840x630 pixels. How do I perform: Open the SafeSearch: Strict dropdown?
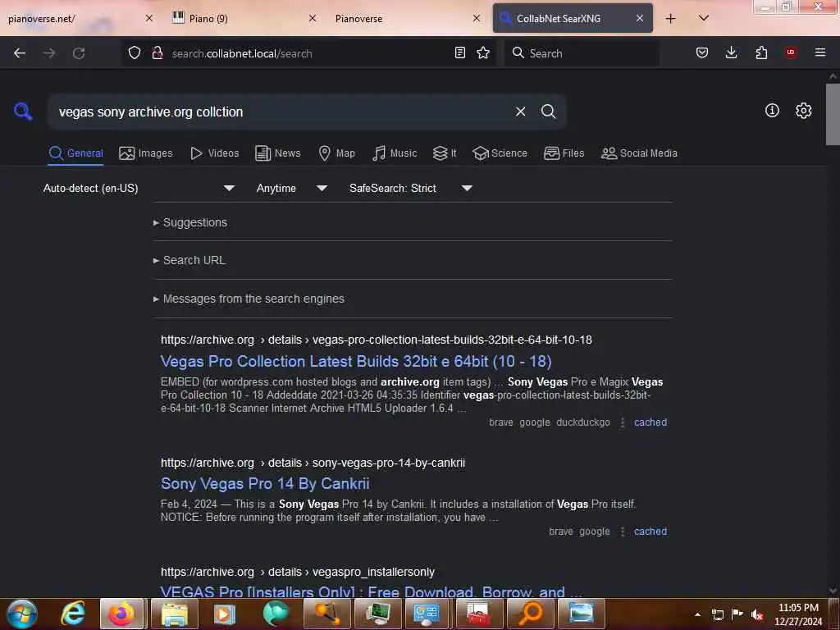(x=410, y=188)
